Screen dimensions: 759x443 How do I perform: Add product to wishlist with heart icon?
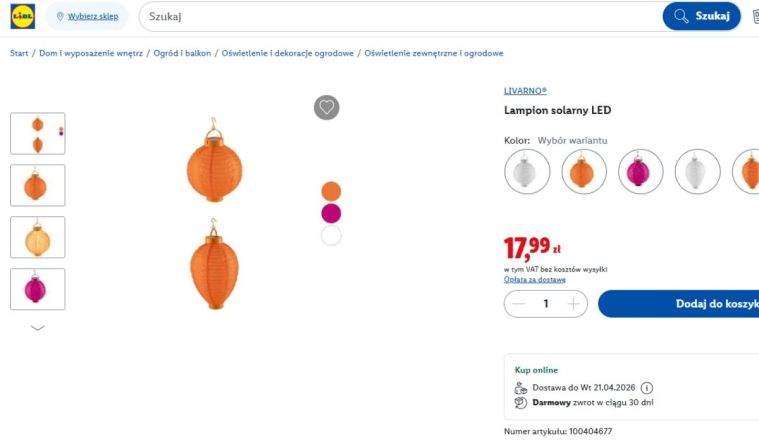[x=327, y=108]
